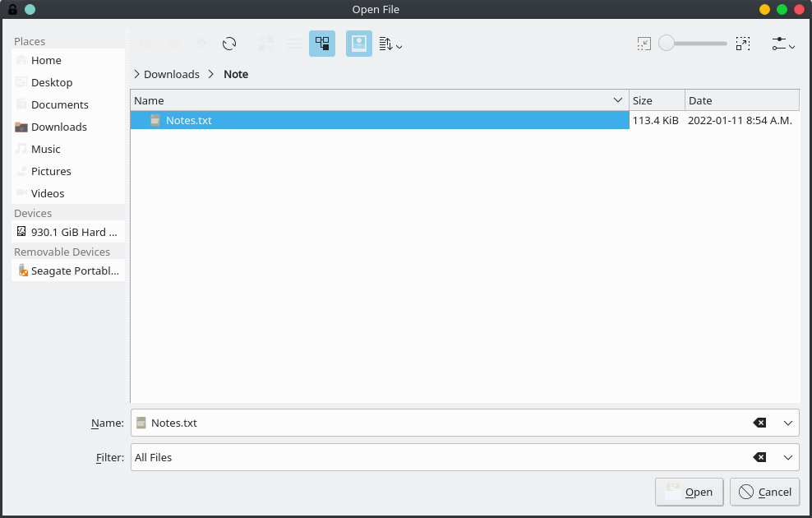Go up to the parent folder
The width and height of the screenshot is (812, 518).
click(x=200, y=44)
